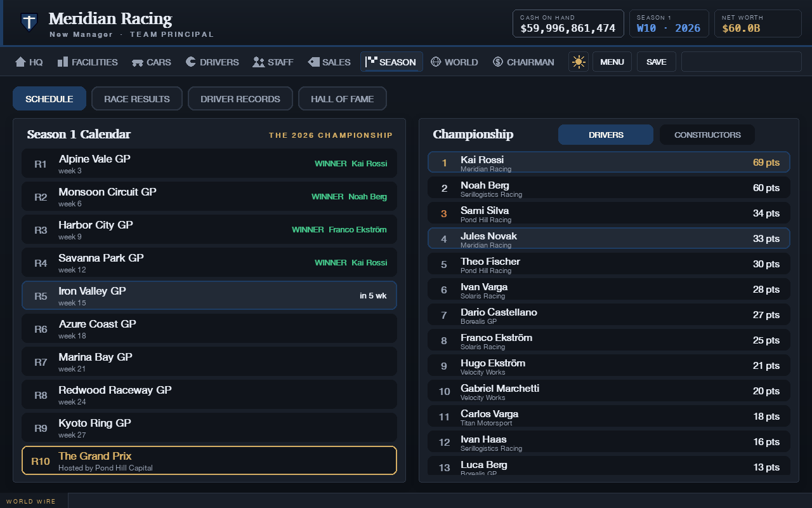This screenshot has width=812, height=508.
Task: Click the MENU button
Action: point(612,62)
